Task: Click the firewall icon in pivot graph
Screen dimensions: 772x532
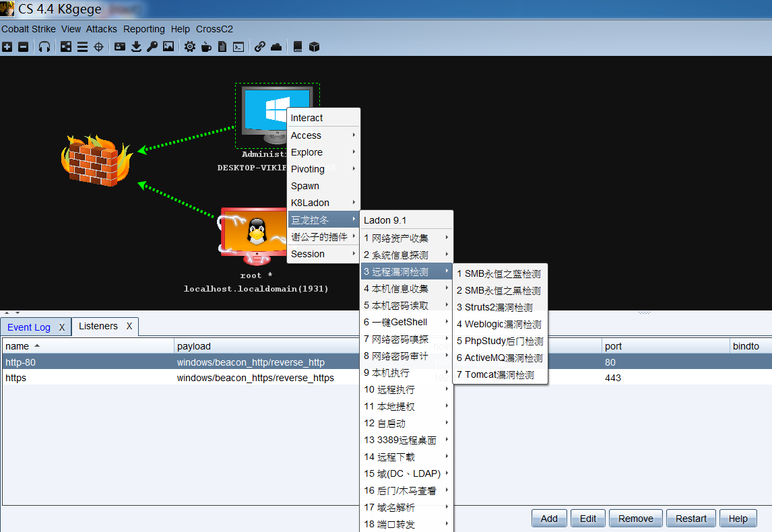Action: (x=96, y=160)
